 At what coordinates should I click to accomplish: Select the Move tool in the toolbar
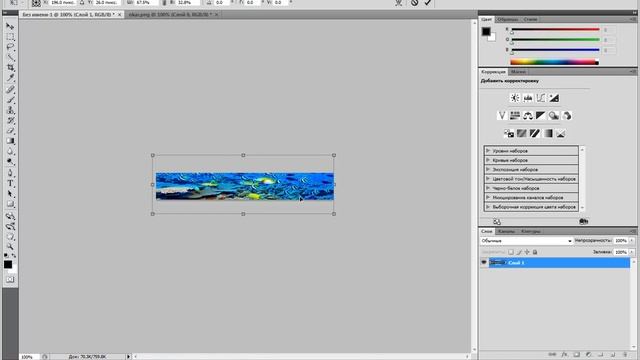(10, 26)
